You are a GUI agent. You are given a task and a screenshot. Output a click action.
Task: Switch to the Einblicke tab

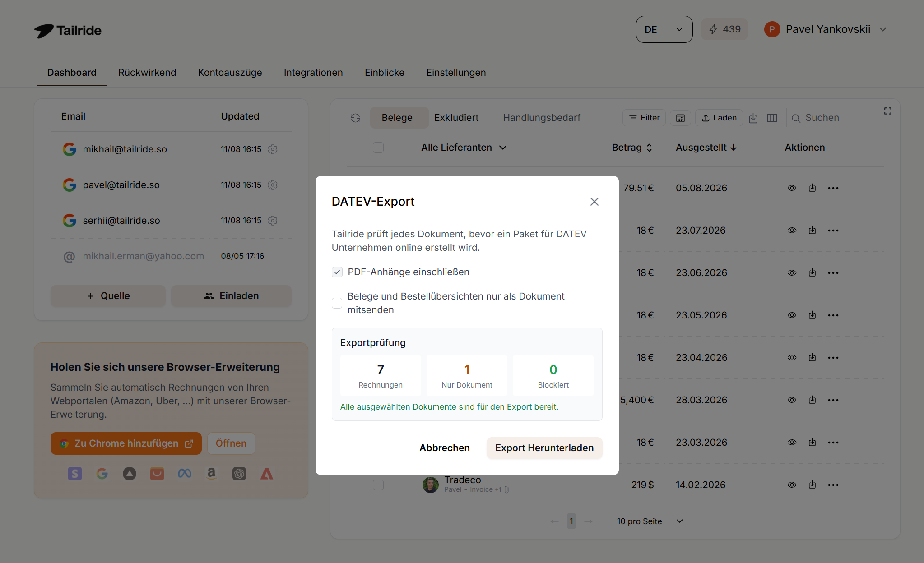point(385,73)
